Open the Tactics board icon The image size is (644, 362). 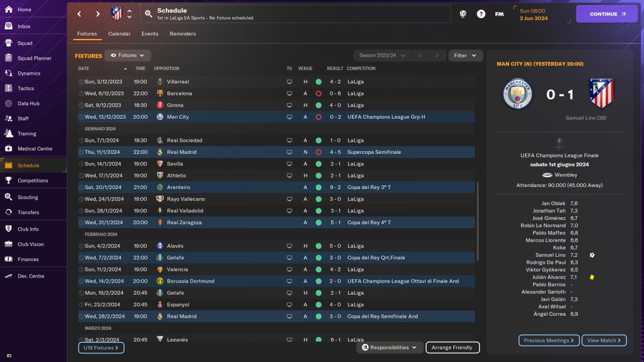click(x=9, y=88)
